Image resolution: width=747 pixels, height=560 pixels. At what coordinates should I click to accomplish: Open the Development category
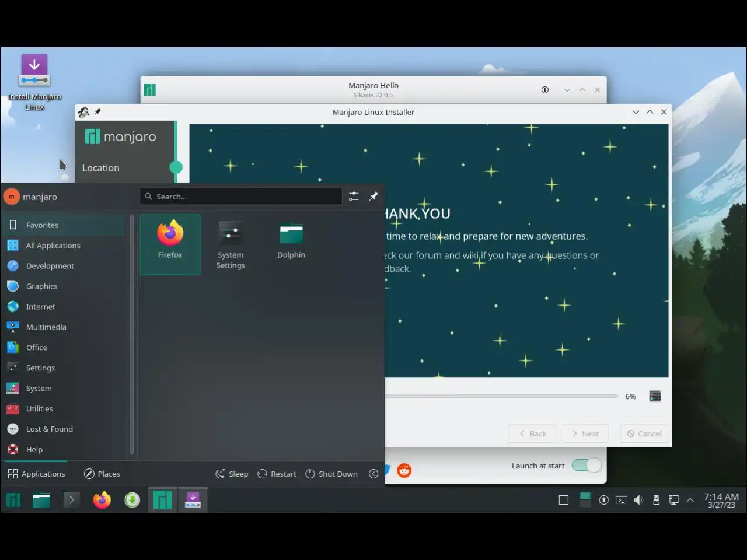pos(64,266)
